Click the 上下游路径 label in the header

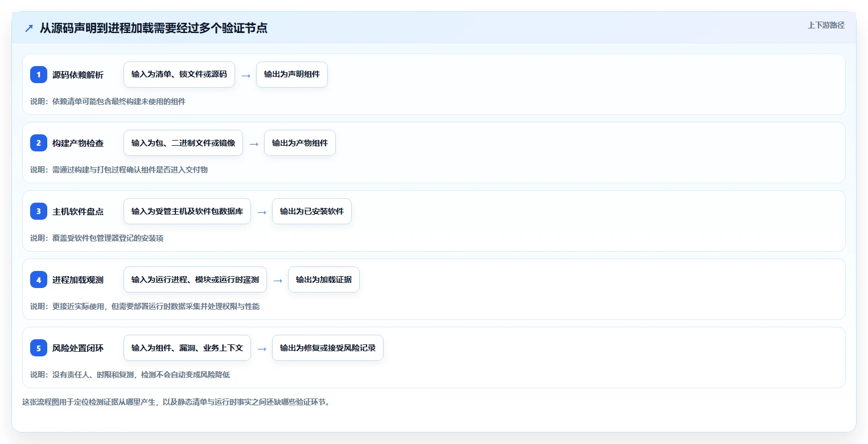pyautogui.click(x=826, y=25)
